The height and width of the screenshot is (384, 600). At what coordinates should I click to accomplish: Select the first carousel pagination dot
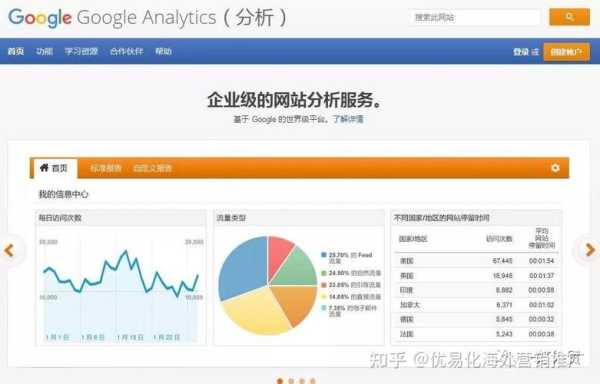point(280,381)
